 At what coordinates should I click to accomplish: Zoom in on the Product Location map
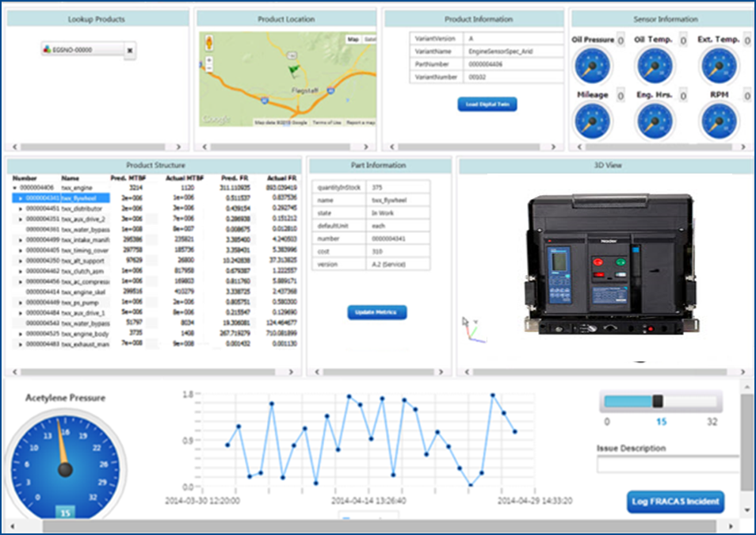coord(208,59)
